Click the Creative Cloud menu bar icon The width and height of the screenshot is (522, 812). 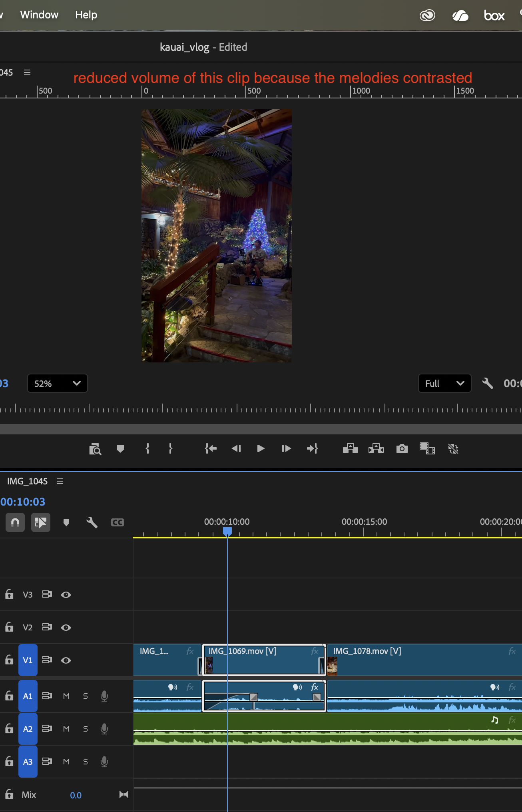[x=427, y=16]
